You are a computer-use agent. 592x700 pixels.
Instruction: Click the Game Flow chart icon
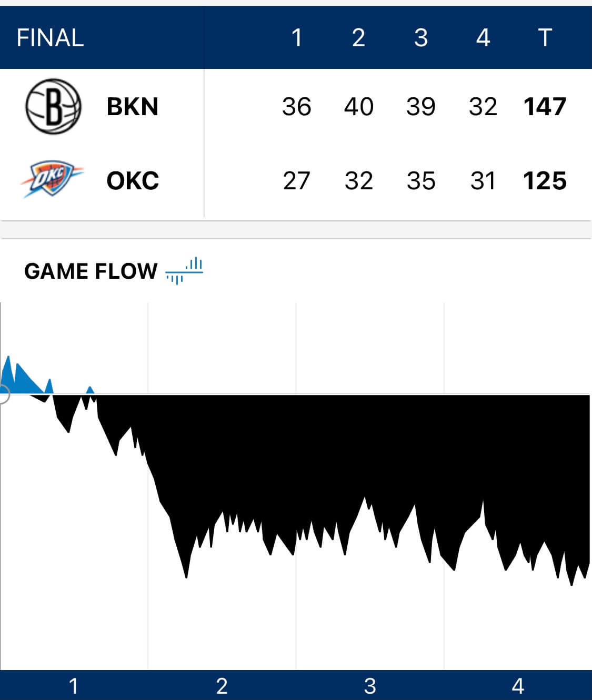pyautogui.click(x=184, y=270)
